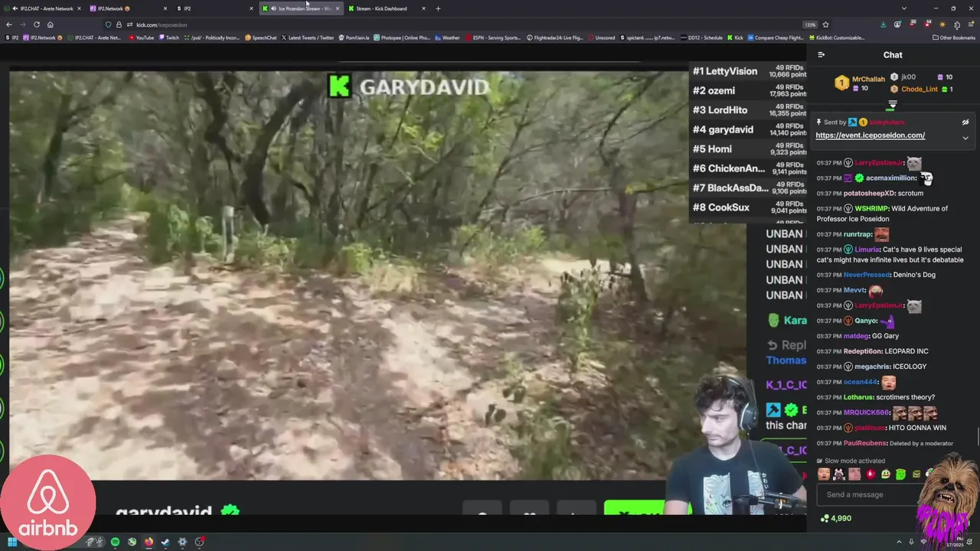Viewport: 980px width, 551px height.
Task: Click username PaulReubens in chat
Action: (864, 443)
